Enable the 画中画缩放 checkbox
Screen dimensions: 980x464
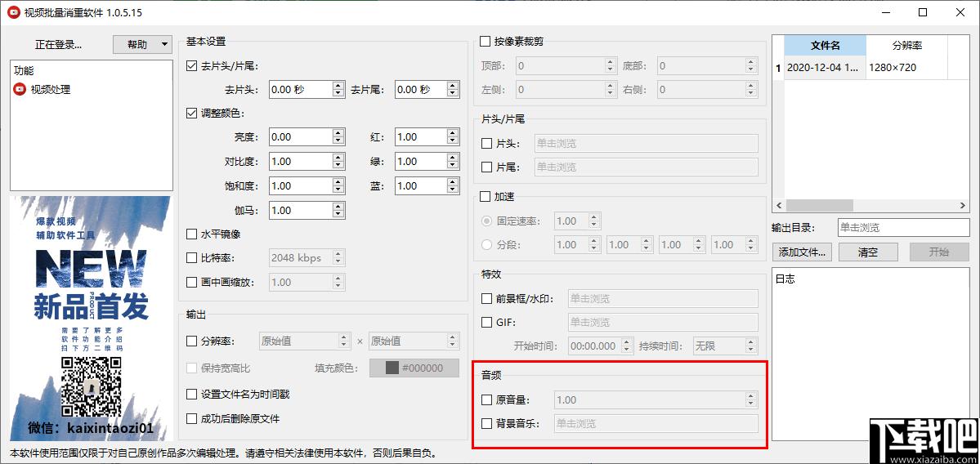click(x=192, y=282)
